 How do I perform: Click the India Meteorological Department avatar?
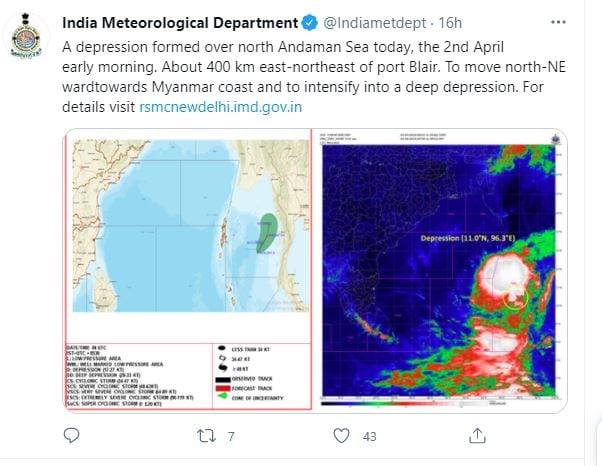pyautogui.click(x=26, y=35)
